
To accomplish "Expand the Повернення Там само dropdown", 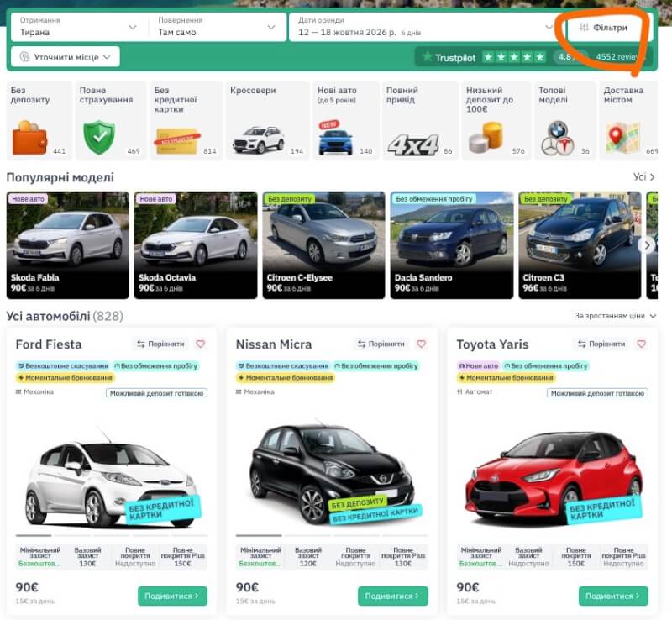I will click(217, 27).
